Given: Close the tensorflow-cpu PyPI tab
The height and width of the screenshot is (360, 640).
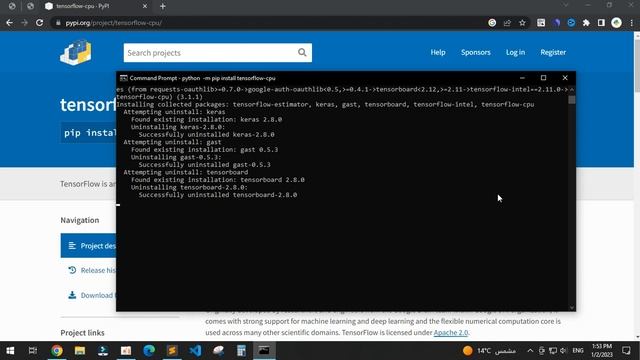Looking at the screenshot, I should point(145,6).
